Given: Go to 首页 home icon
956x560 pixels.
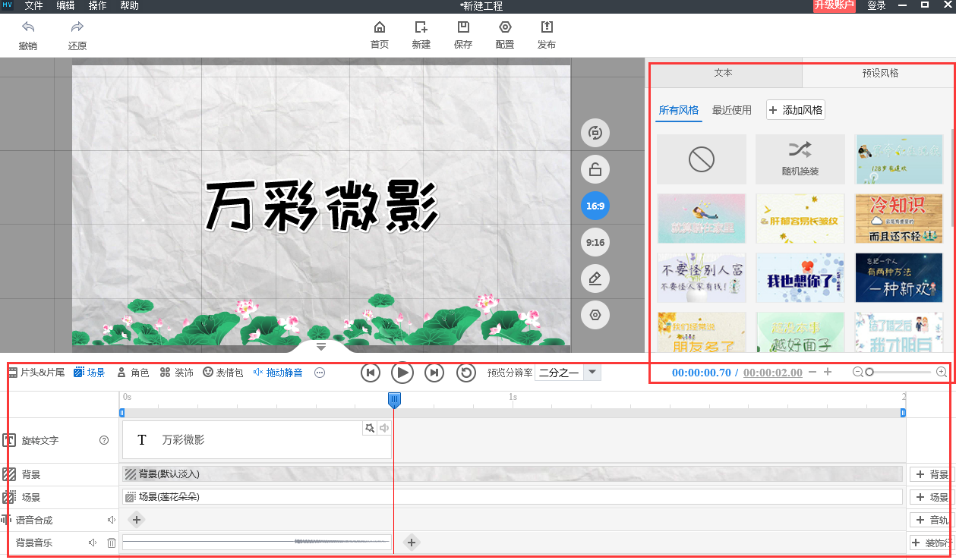Looking at the screenshot, I should pyautogui.click(x=380, y=27).
